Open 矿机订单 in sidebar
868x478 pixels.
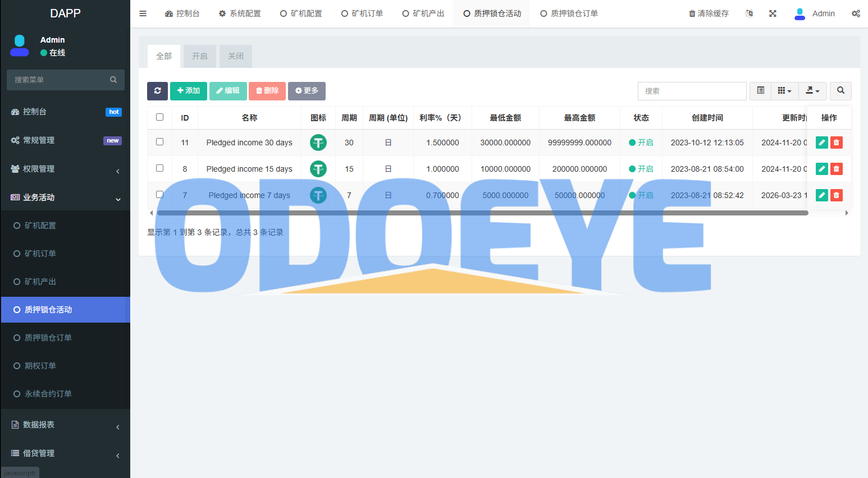click(65, 254)
